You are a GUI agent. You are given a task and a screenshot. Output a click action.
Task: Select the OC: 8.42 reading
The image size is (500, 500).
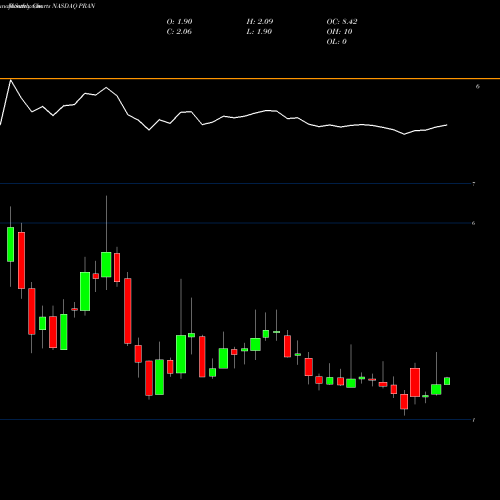(x=342, y=22)
